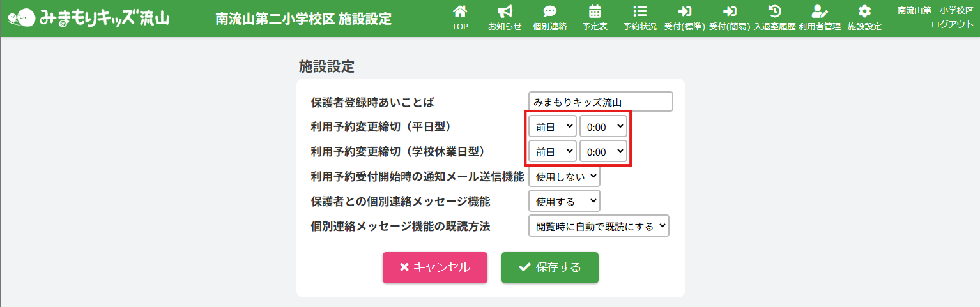
Task: Expand 平日型 deadline time dropdown
Action: (x=603, y=127)
